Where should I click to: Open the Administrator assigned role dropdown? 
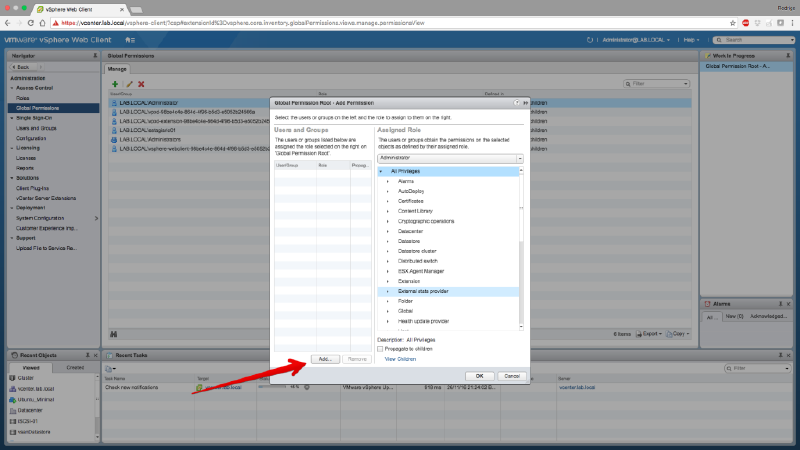[x=520, y=158]
